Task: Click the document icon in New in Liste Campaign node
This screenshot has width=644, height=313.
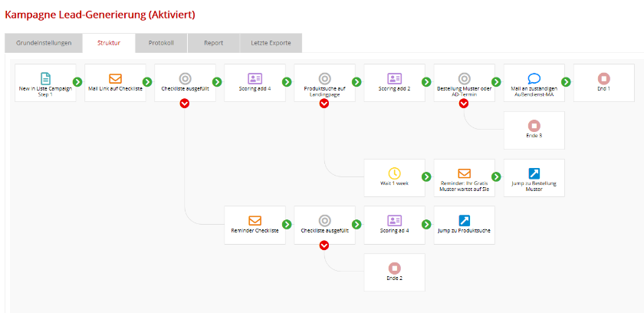Action: click(45, 78)
